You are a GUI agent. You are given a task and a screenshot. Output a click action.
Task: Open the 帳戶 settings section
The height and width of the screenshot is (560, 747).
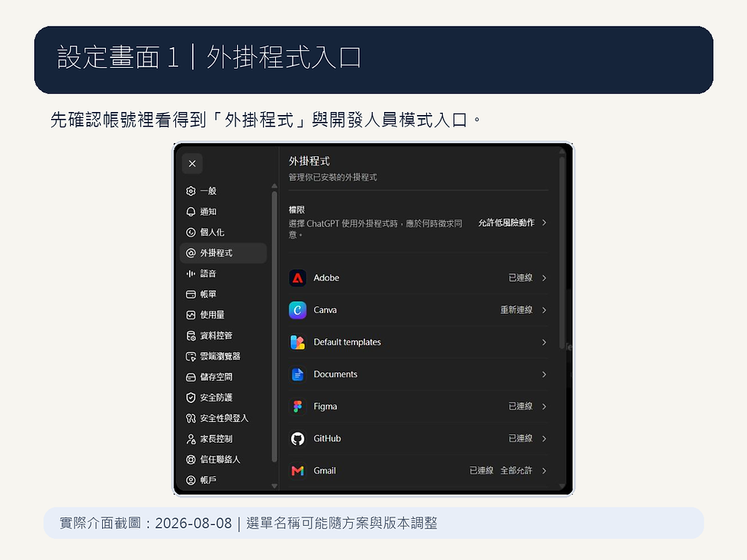223,480
